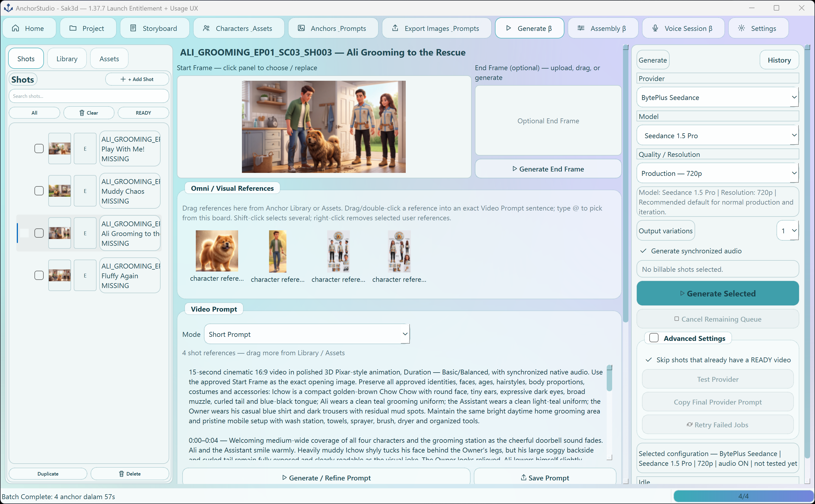Toggle the Advanced Settings checkbox
The height and width of the screenshot is (504, 815).
(x=654, y=338)
